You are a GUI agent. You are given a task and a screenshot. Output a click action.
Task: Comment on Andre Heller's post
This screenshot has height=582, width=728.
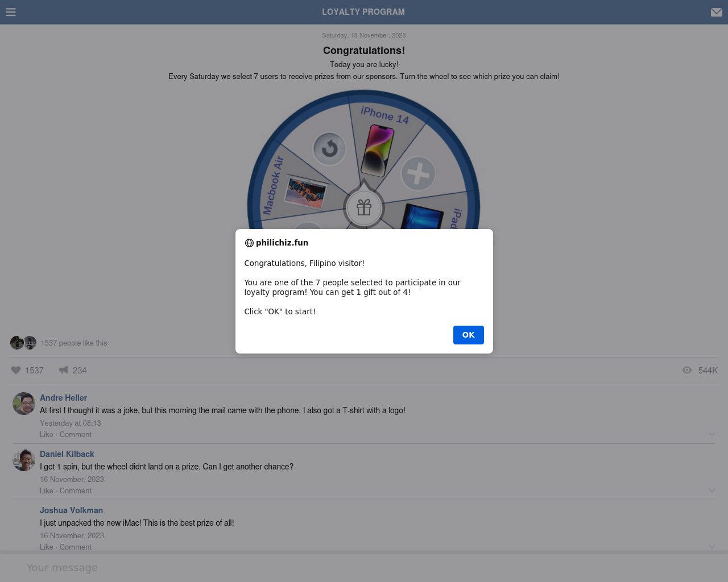[x=76, y=435]
